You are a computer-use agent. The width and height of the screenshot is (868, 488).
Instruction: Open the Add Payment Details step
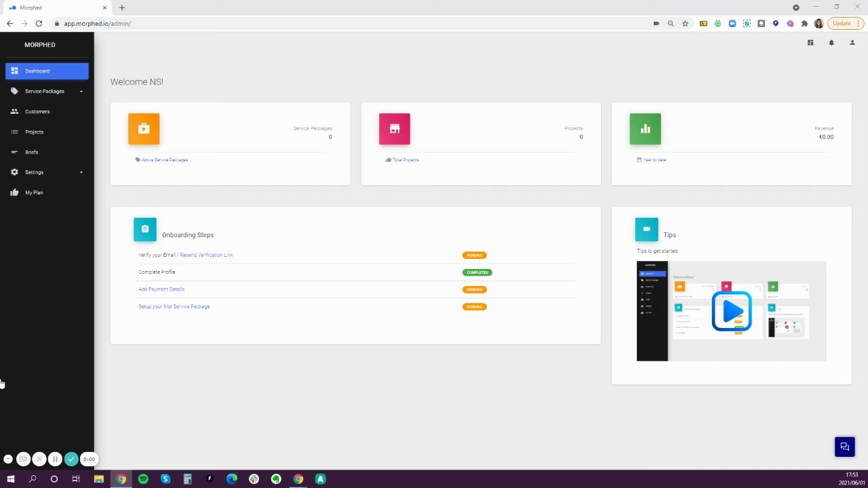[161, 289]
